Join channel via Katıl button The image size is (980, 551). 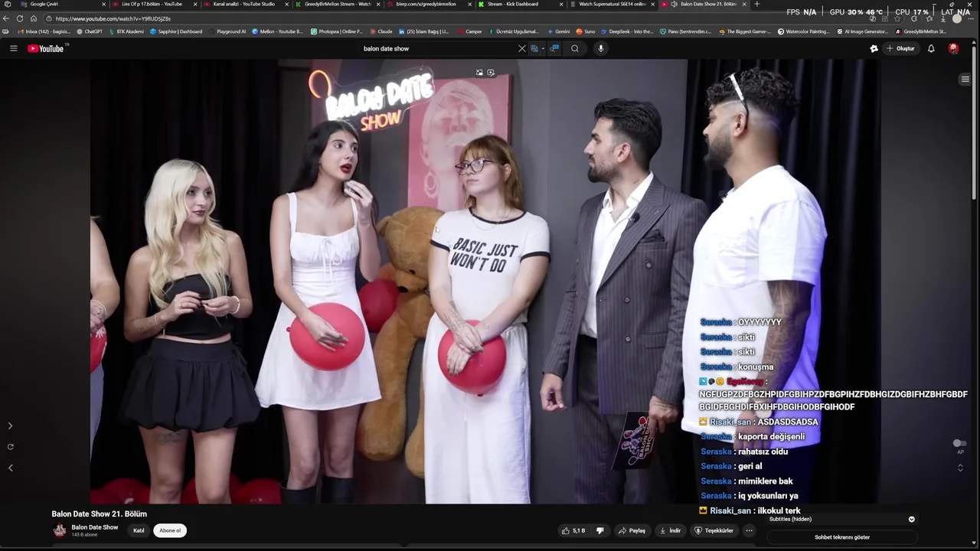pyautogui.click(x=139, y=530)
